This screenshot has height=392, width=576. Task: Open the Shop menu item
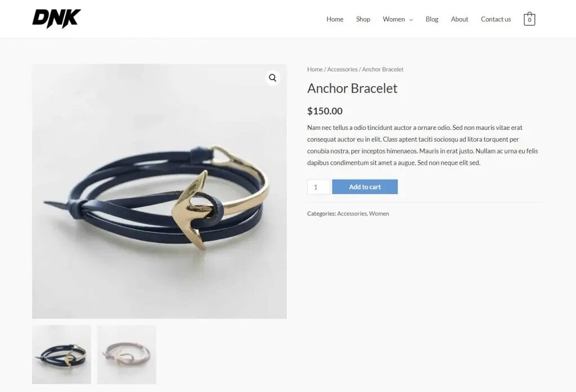coord(363,19)
